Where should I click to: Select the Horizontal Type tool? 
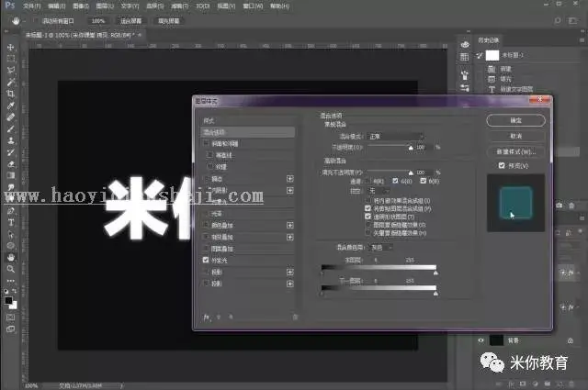(10, 222)
